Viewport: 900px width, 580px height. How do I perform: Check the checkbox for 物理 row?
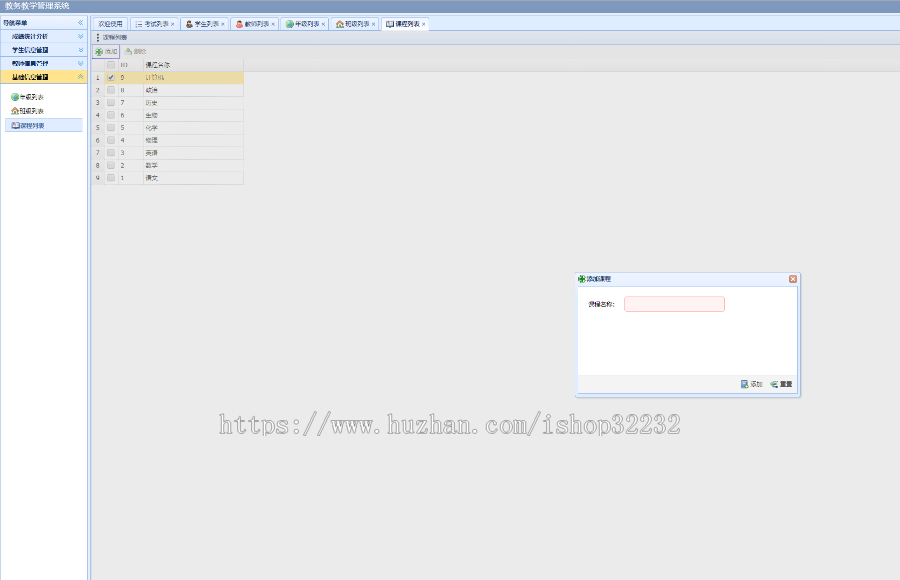point(111,140)
